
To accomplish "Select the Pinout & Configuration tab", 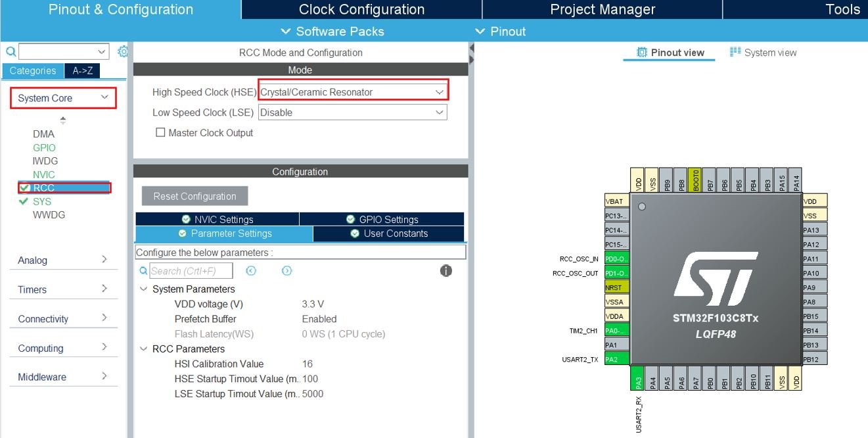I will [x=121, y=9].
